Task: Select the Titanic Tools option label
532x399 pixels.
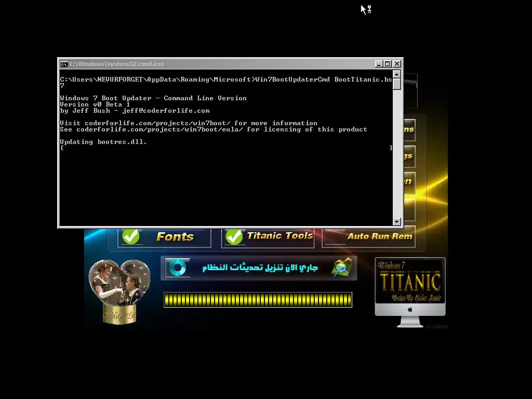Action: pyautogui.click(x=280, y=235)
